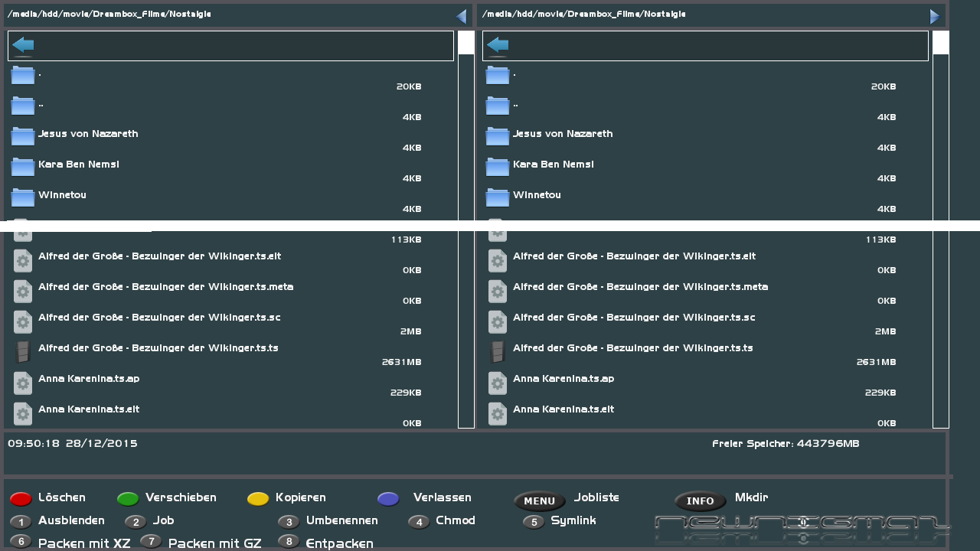Click the back arrow in left pane
Viewport: 980px width, 551px height.
tap(24, 46)
